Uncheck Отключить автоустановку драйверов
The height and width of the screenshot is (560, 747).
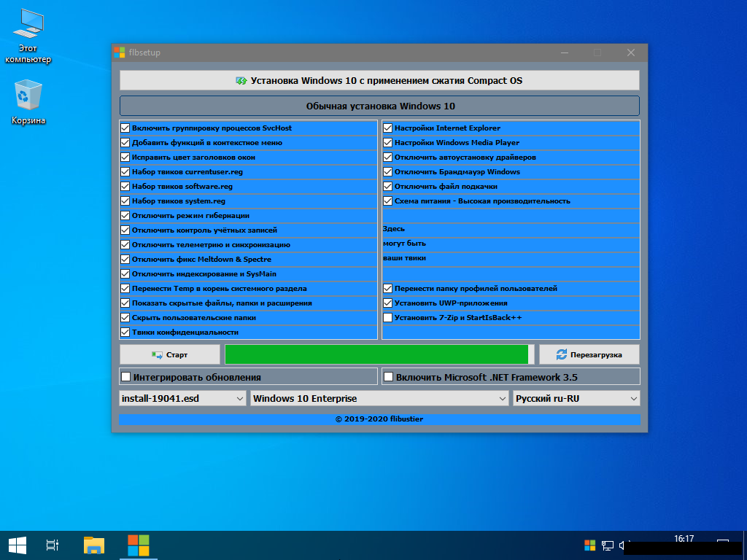pyautogui.click(x=388, y=157)
